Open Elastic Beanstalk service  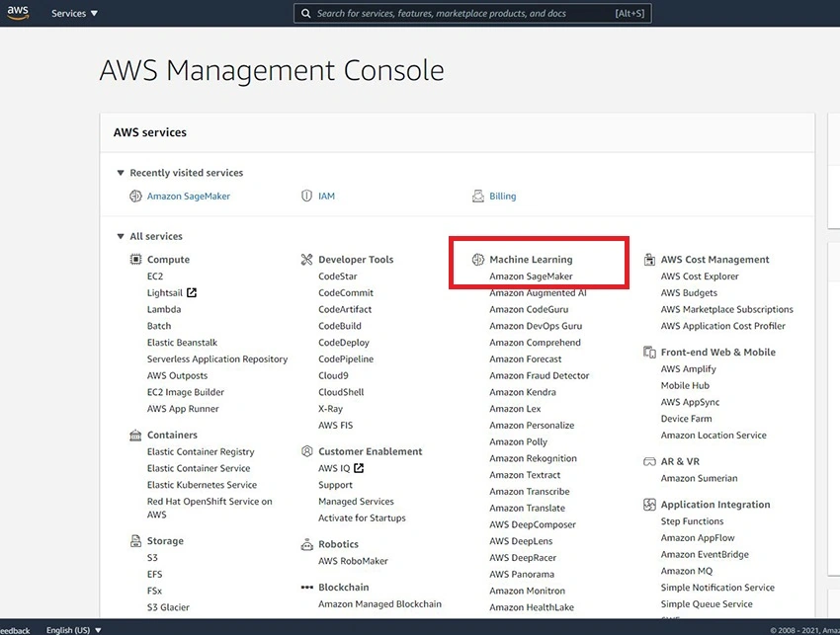point(182,343)
